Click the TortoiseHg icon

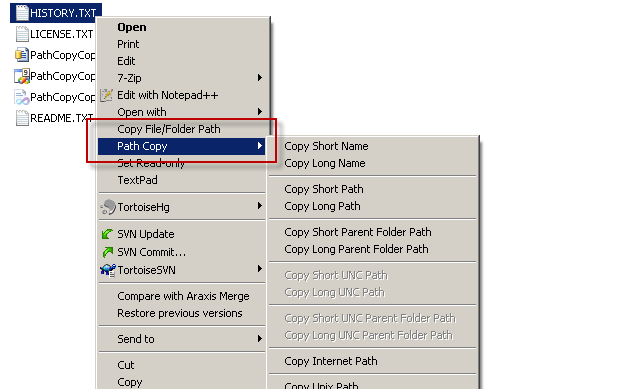[x=108, y=207]
